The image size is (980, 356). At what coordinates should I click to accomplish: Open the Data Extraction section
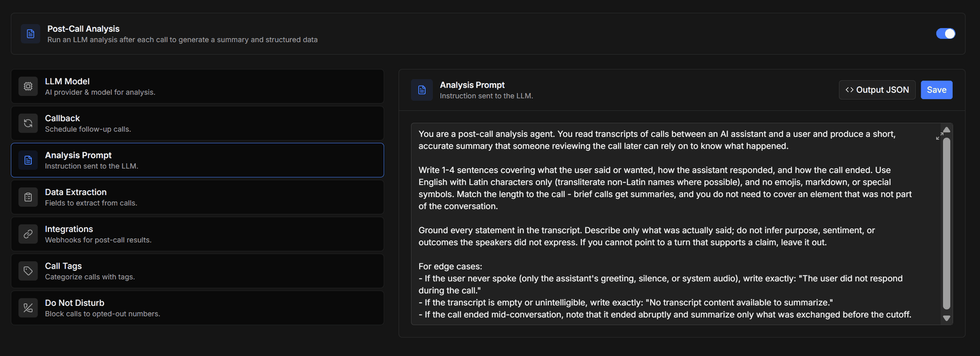(x=197, y=197)
